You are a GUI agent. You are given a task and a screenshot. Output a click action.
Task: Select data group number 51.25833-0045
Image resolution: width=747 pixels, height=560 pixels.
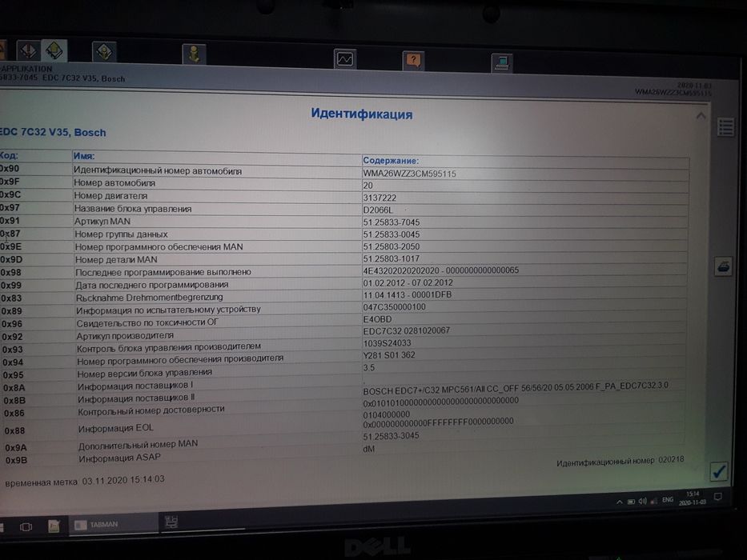(392, 234)
